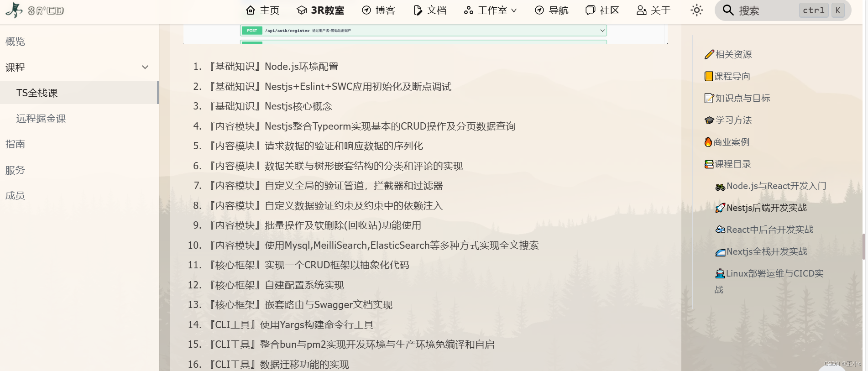
Task: Click the chat bubble icon beside 社区
Action: coord(591,10)
